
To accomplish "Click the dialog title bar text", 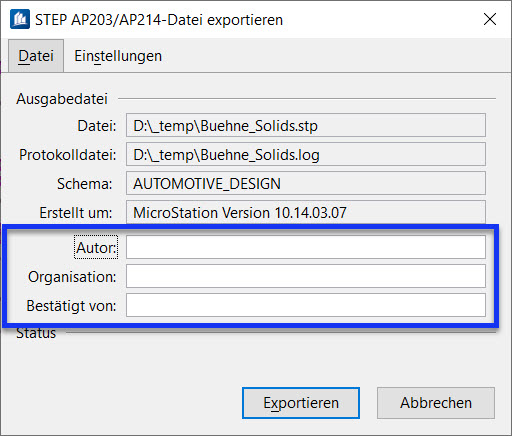I will point(159,20).
